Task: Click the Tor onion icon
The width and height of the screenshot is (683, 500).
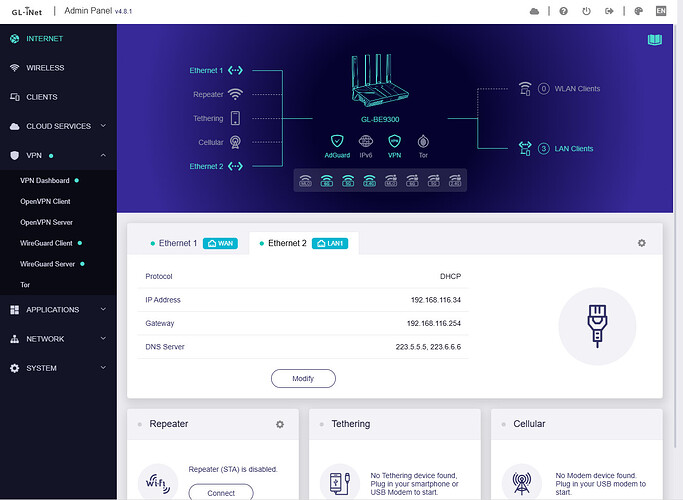Action: (x=423, y=142)
